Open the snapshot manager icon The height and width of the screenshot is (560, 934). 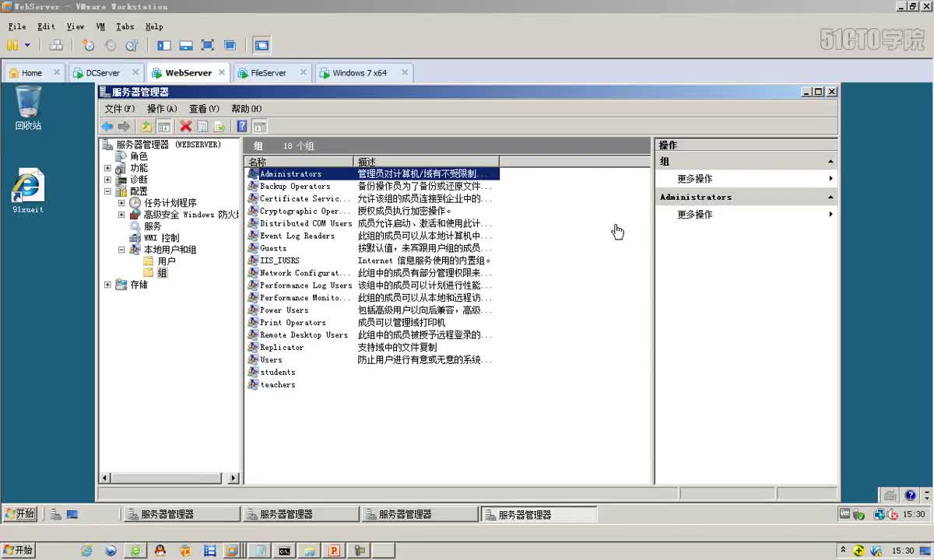tap(132, 45)
